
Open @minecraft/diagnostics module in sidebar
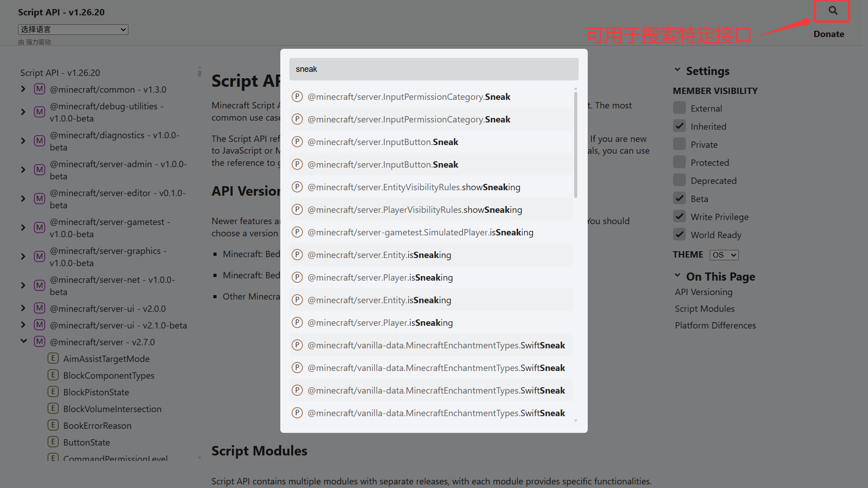pos(114,141)
